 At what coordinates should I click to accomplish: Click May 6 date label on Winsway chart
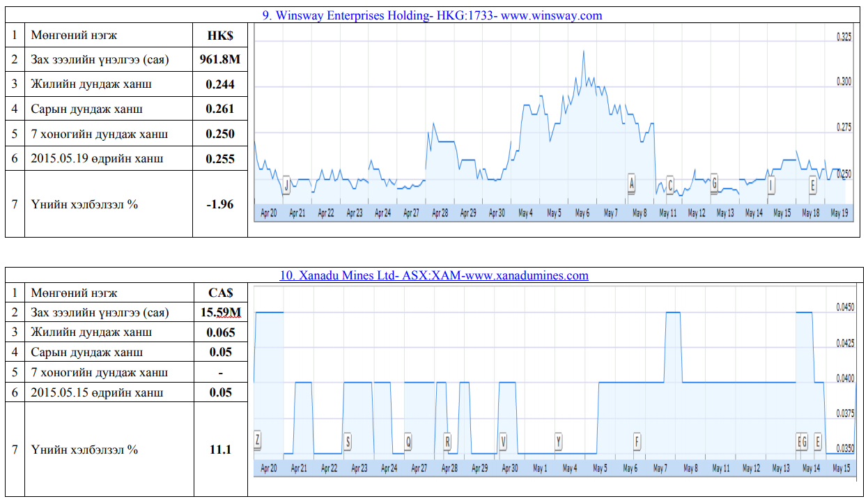pos(582,213)
